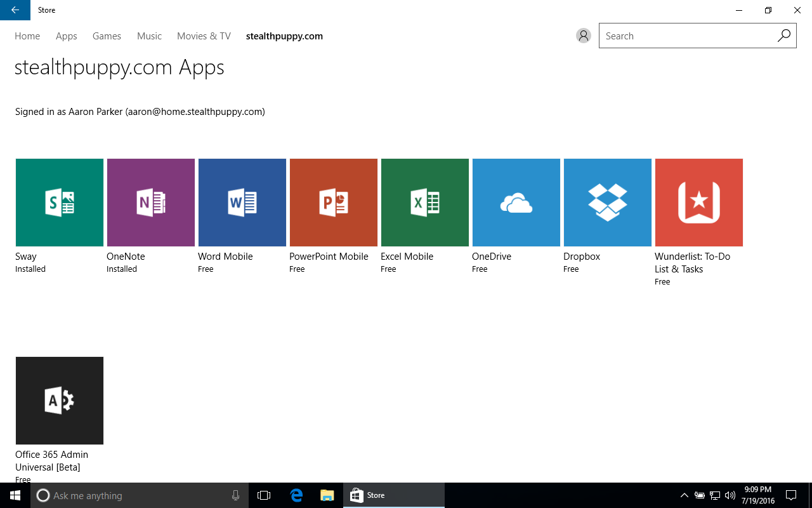
Task: Open the Windows Start menu
Action: pos(15,495)
